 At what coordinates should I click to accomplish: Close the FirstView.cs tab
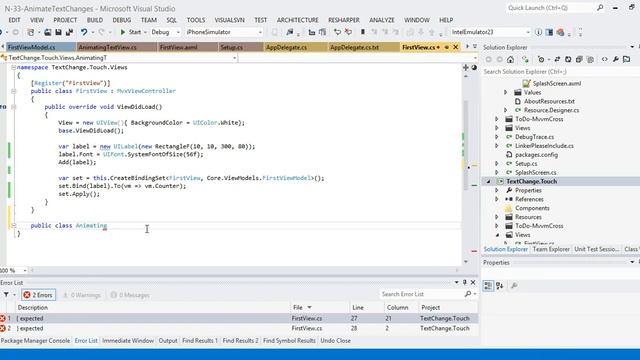(x=456, y=47)
